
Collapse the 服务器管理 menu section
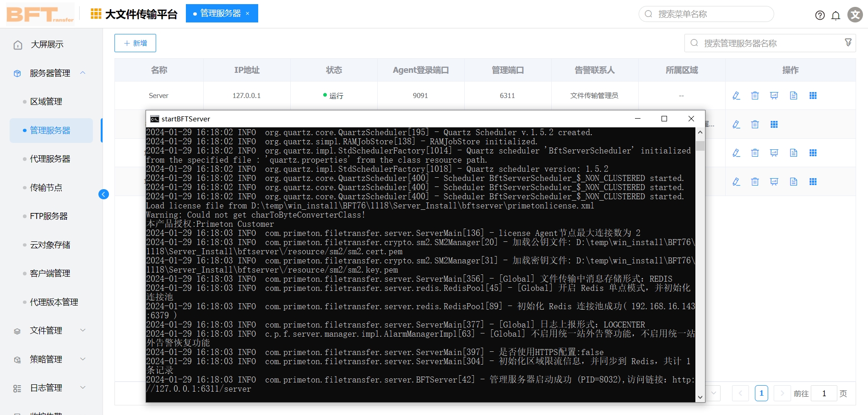83,73
